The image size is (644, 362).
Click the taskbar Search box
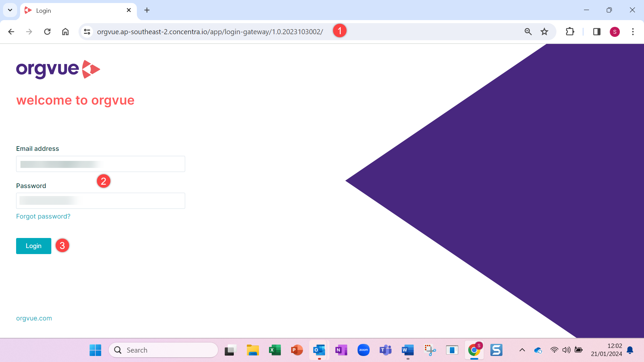[163, 350]
